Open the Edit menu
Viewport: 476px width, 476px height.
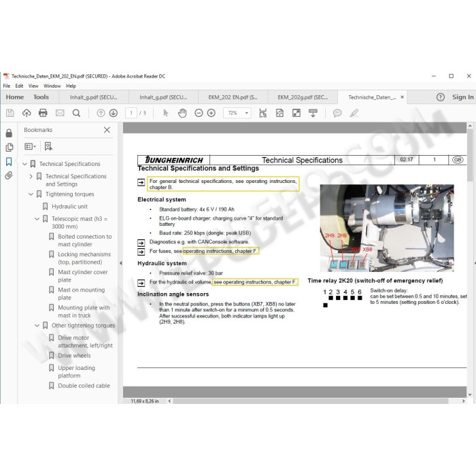click(19, 86)
